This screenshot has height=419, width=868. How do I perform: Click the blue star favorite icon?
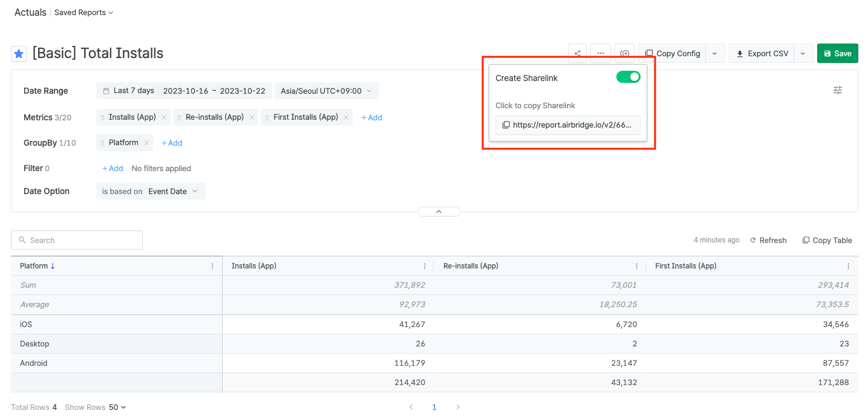point(19,54)
